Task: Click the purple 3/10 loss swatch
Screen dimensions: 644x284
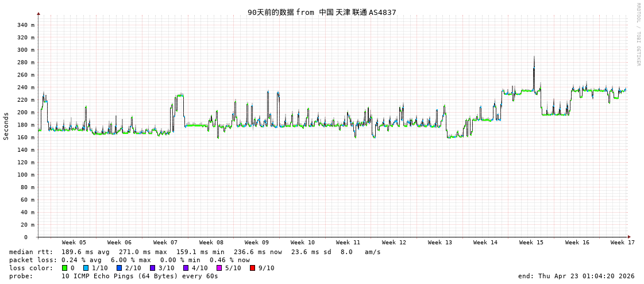Action: coord(153,268)
